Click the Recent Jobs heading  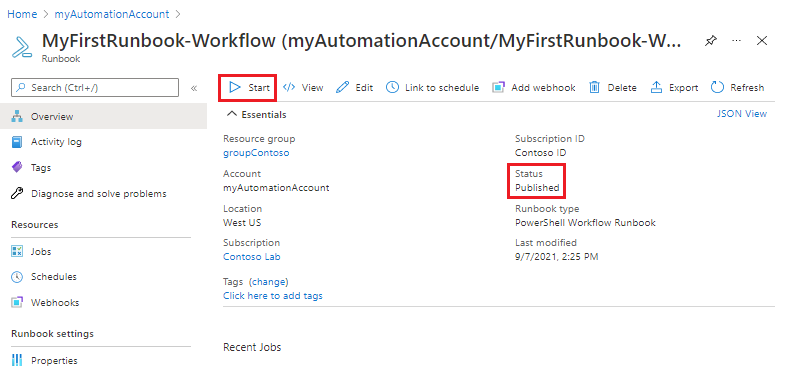(252, 347)
